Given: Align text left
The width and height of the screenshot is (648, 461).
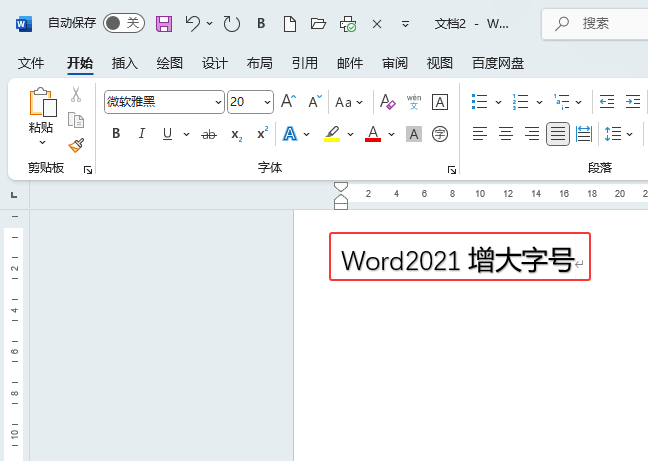Looking at the screenshot, I should pos(480,134).
